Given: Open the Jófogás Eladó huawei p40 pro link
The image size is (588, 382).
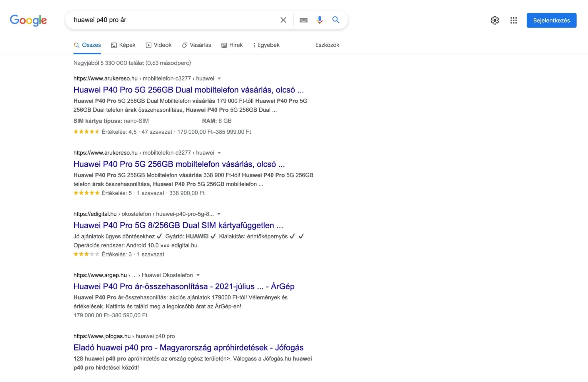Looking at the screenshot, I should pyautogui.click(x=188, y=347).
